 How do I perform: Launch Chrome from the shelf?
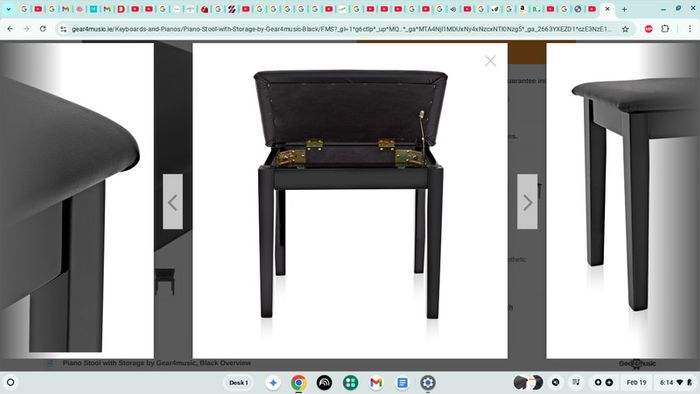click(299, 382)
